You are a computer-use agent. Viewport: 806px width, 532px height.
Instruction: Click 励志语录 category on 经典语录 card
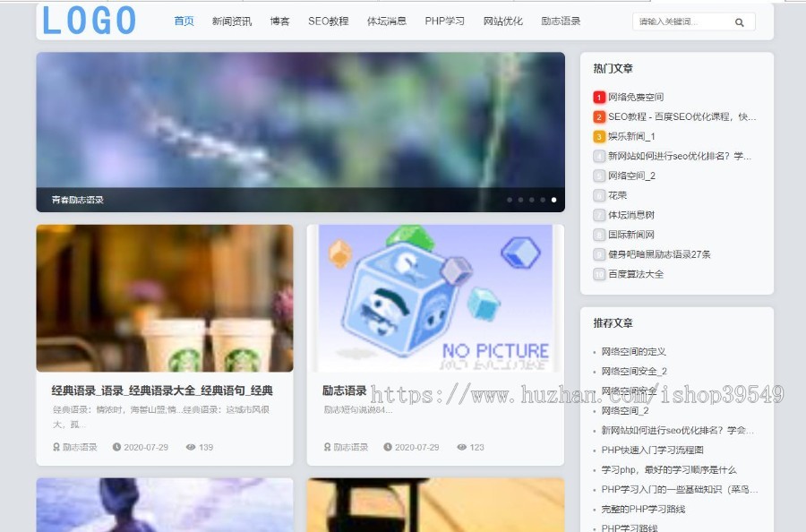coord(80,447)
